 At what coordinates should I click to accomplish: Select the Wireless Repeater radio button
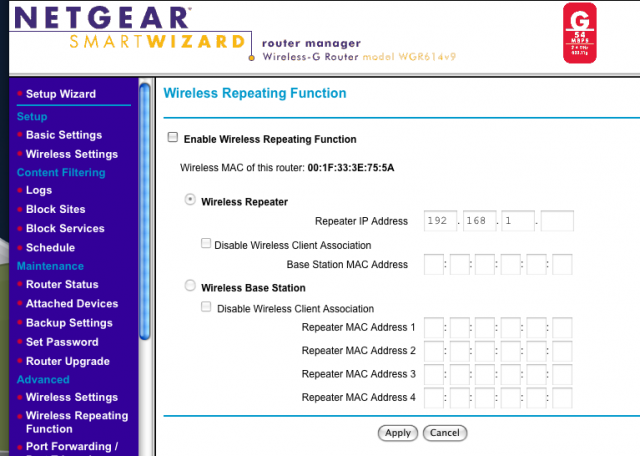(190, 200)
